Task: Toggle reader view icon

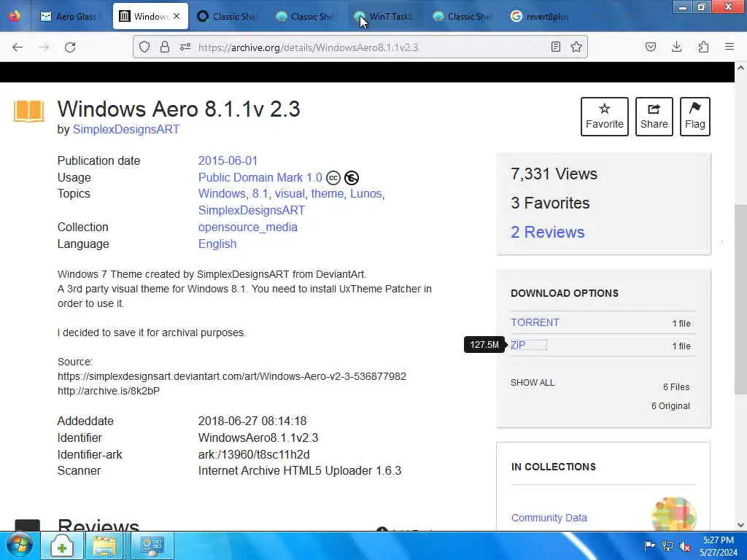Action: (x=555, y=47)
